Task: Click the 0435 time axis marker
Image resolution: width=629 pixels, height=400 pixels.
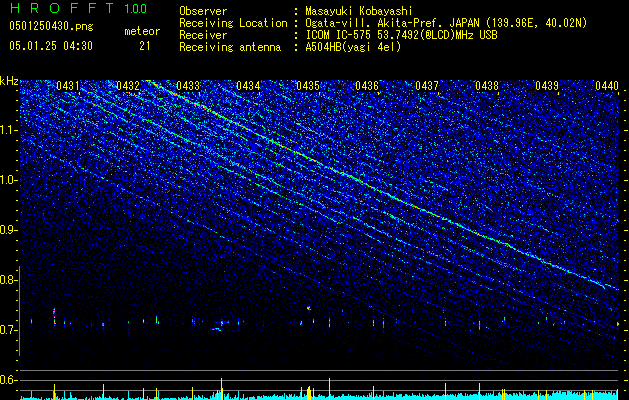Action: click(x=308, y=86)
